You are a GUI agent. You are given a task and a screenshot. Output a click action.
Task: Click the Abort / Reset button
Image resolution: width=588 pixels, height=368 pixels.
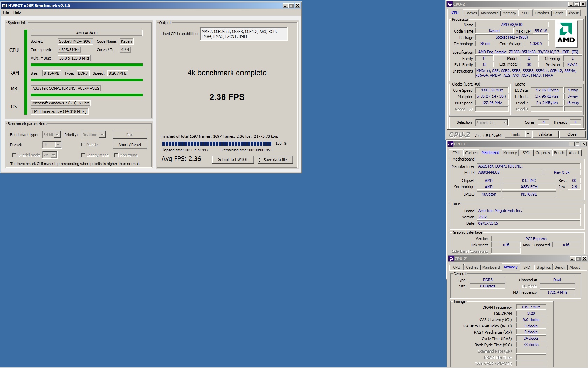[130, 145]
